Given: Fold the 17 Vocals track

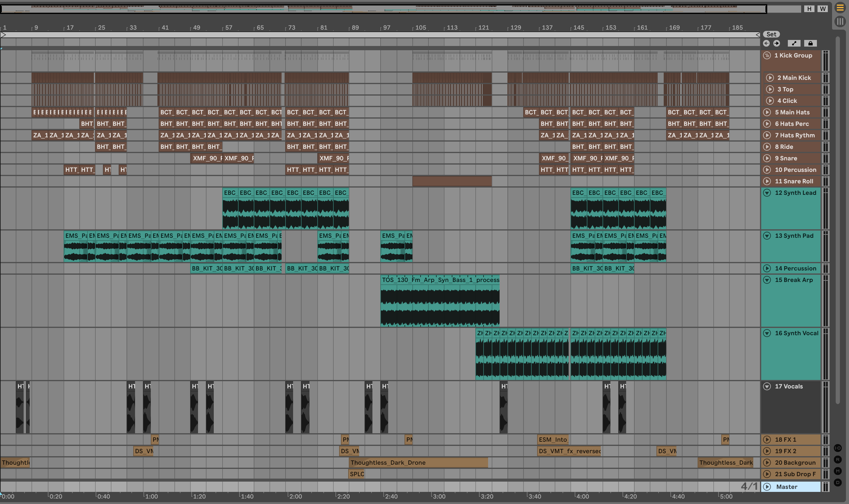Looking at the screenshot, I should 767,386.
